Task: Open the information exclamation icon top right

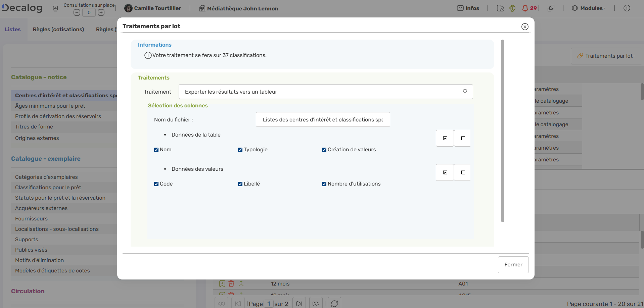Action: pos(627,8)
